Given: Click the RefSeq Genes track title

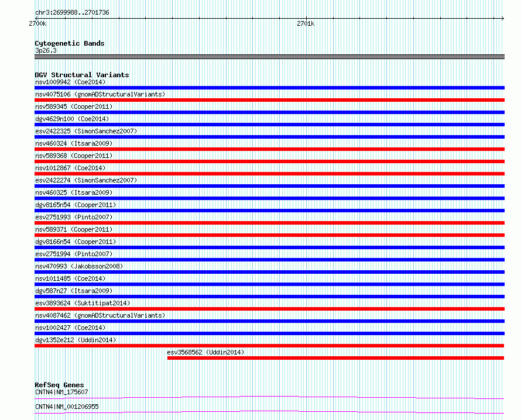Looking at the screenshot, I should click(59, 385).
